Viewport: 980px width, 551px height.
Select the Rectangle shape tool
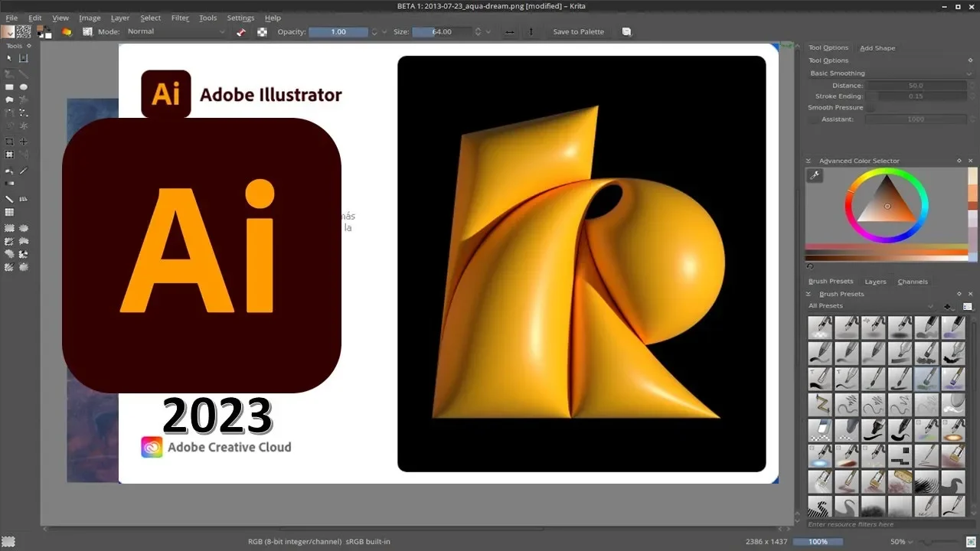pyautogui.click(x=9, y=87)
